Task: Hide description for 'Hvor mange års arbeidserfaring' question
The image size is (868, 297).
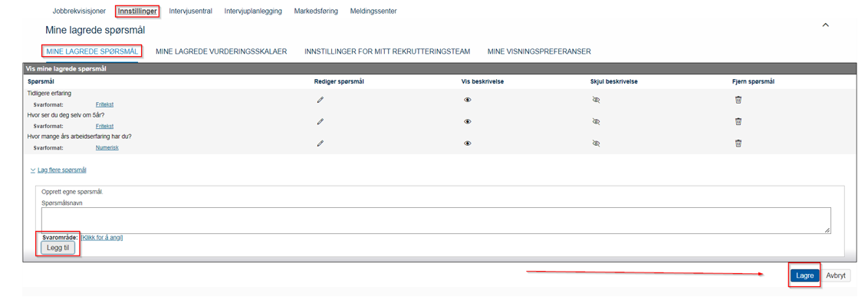Action: point(596,143)
